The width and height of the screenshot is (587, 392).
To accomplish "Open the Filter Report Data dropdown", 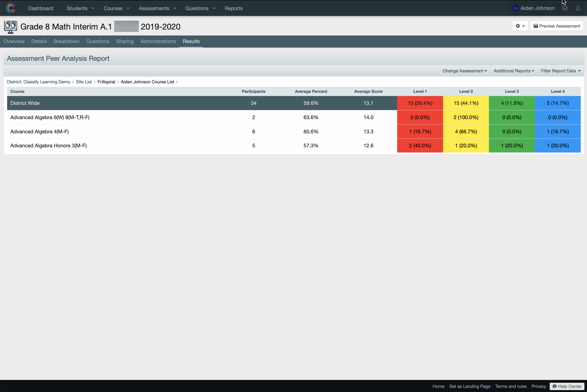I will point(560,71).
